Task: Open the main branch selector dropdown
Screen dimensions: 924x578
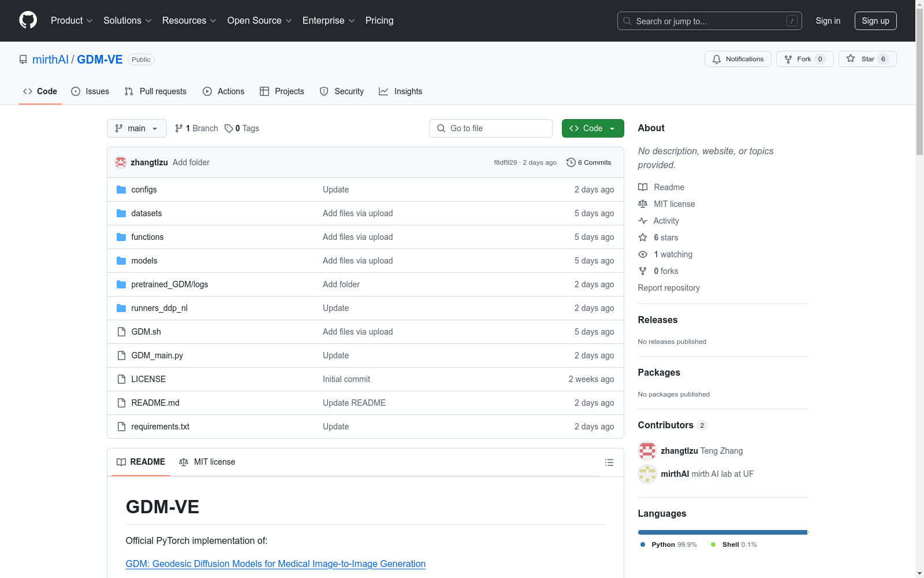Action: tap(137, 128)
